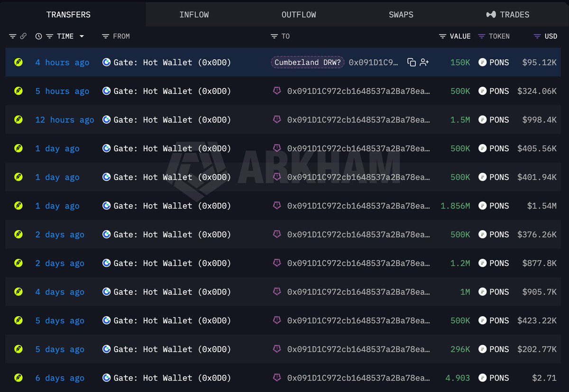Screen dimensions: 569x392
Task: Click the Cumberland DRW? label tag
Action: coord(307,62)
